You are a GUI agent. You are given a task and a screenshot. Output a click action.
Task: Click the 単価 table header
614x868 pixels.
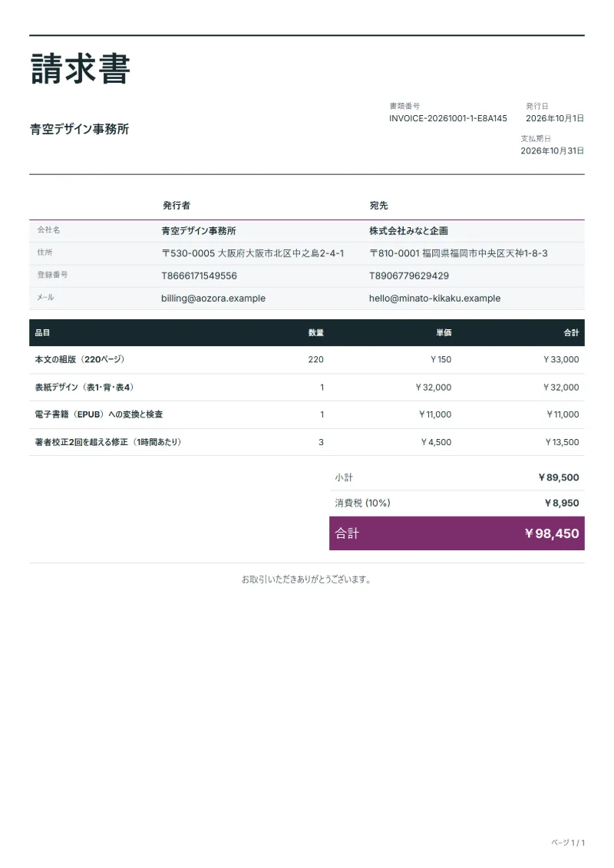click(444, 333)
